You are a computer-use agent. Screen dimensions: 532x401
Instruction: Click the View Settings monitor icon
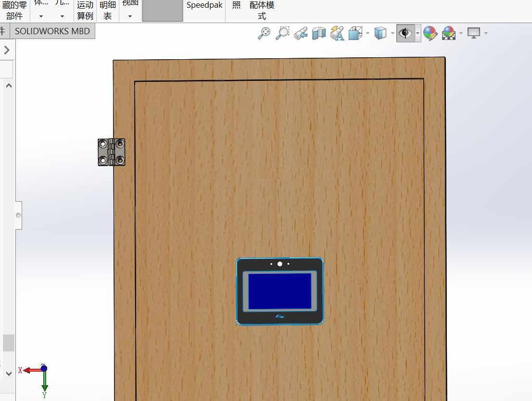[x=474, y=33]
